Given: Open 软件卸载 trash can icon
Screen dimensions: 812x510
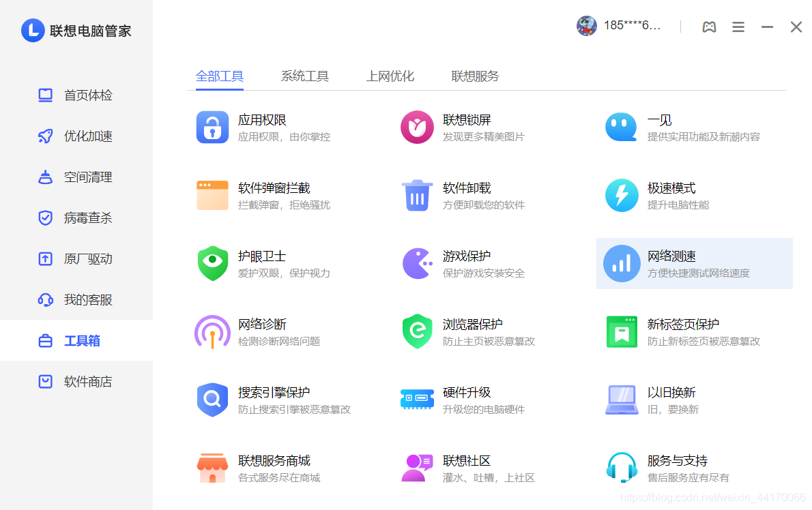Looking at the screenshot, I should [x=417, y=195].
